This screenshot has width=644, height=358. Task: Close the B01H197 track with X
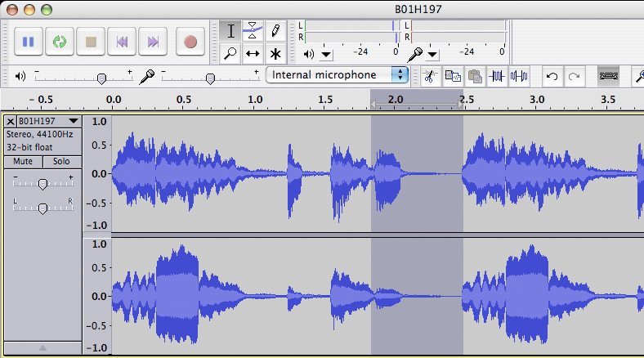11,121
